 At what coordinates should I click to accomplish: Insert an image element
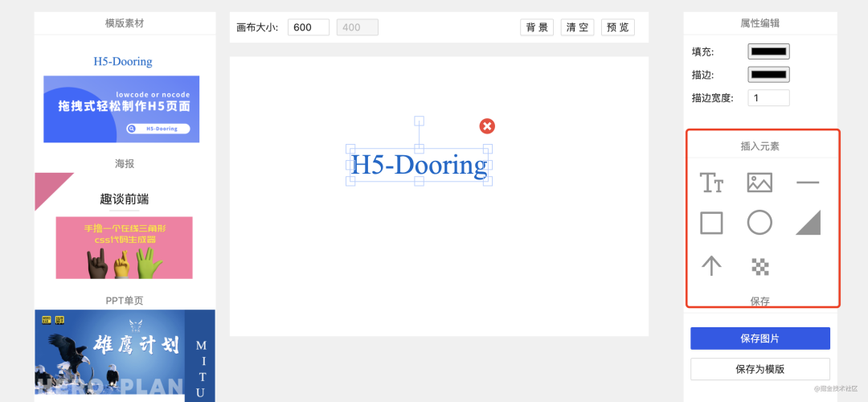point(759,183)
